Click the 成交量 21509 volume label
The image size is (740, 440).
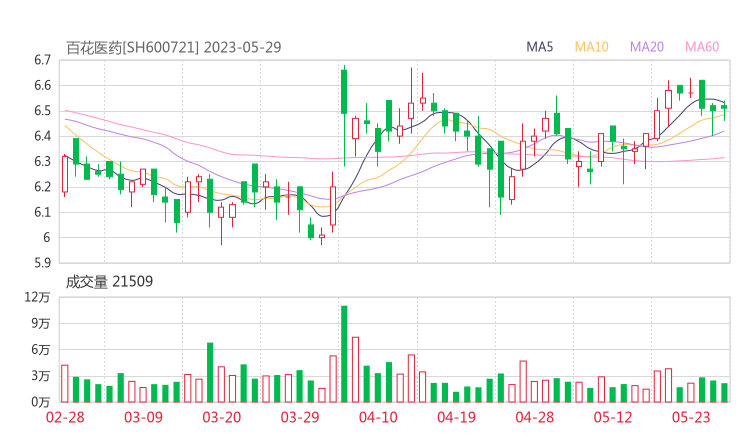[x=109, y=281]
